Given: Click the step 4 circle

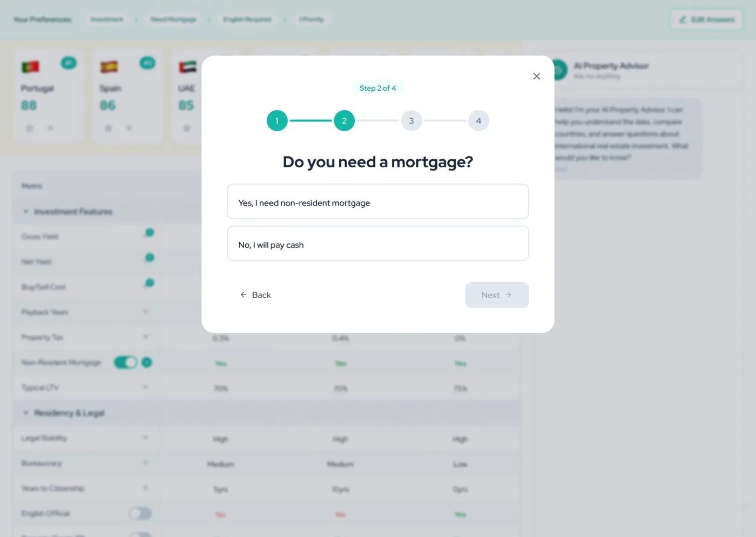Looking at the screenshot, I should tap(478, 121).
